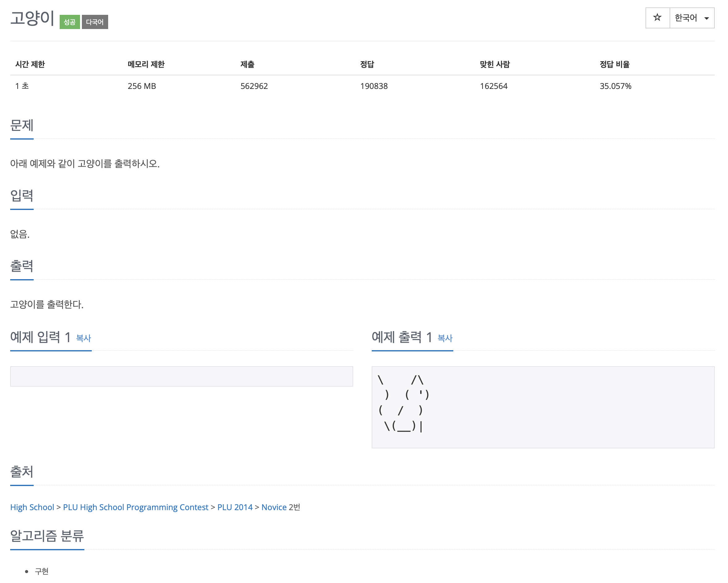The height and width of the screenshot is (583, 728).
Task: Click the 고양이 problem title
Action: click(x=32, y=18)
